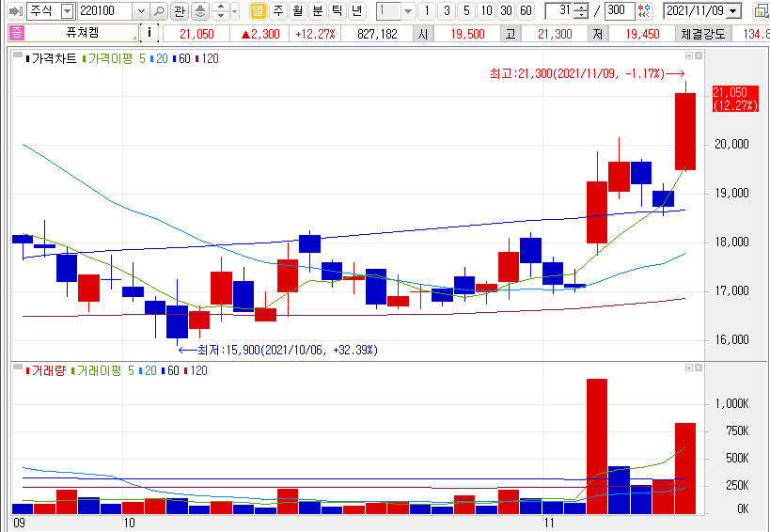This screenshot has width=770, height=532.
Task: Switch to 틱 tick chart
Action: pos(338,10)
